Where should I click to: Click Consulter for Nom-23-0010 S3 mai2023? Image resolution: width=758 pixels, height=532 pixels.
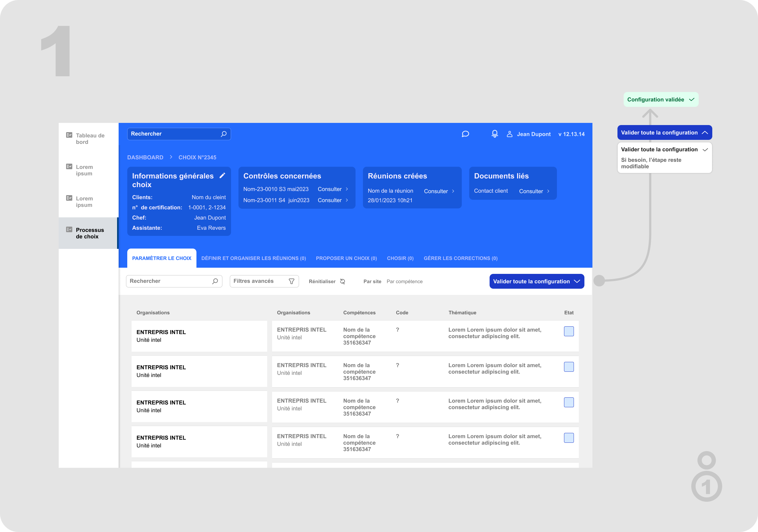330,189
